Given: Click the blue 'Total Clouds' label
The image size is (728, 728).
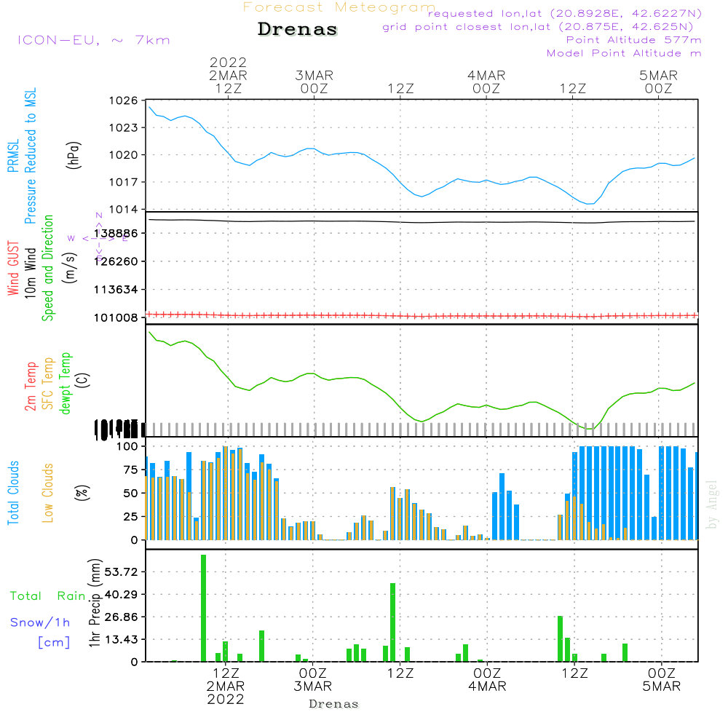Looking at the screenshot, I should 13,493.
